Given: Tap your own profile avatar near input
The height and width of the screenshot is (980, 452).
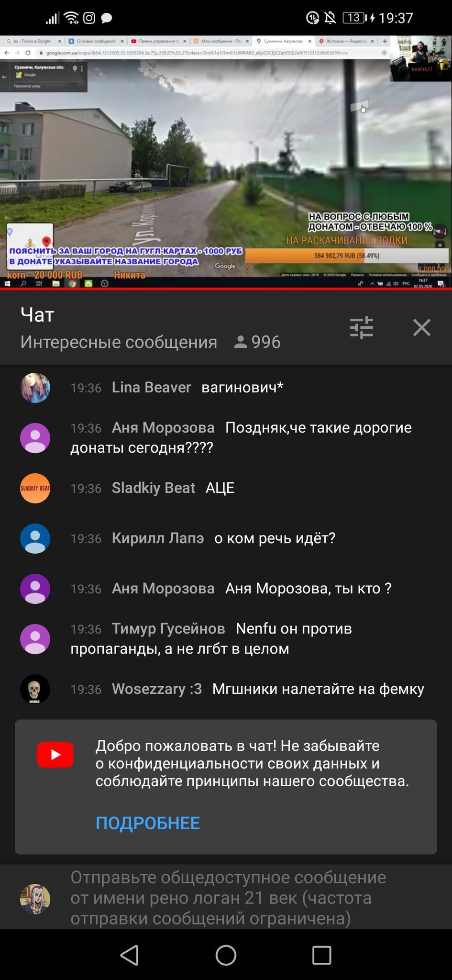Looking at the screenshot, I should tap(35, 899).
